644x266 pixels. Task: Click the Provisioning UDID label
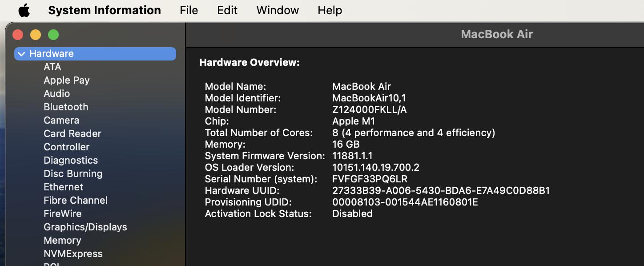pyautogui.click(x=248, y=202)
